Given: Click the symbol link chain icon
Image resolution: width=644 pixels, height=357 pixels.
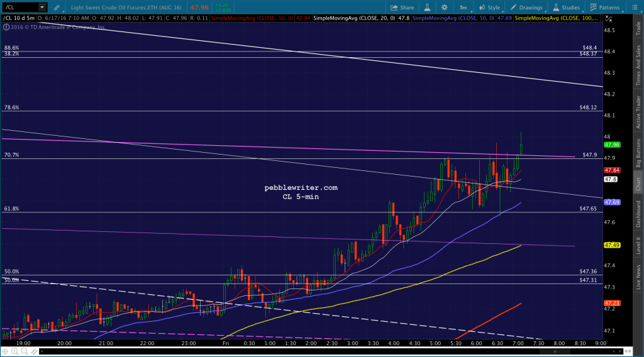Looking at the screenshot, I should click(57, 8).
